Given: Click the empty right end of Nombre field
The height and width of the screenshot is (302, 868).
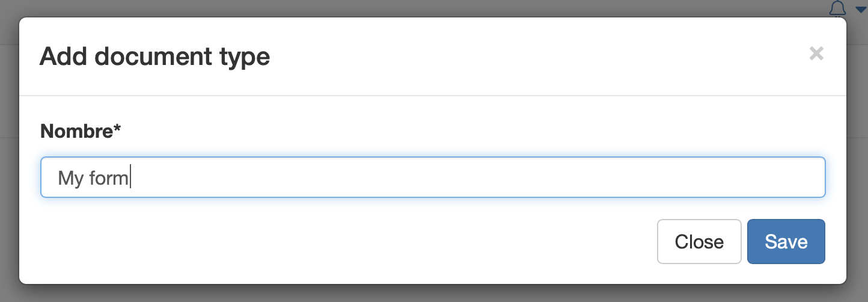Looking at the screenshot, I should tap(721, 177).
